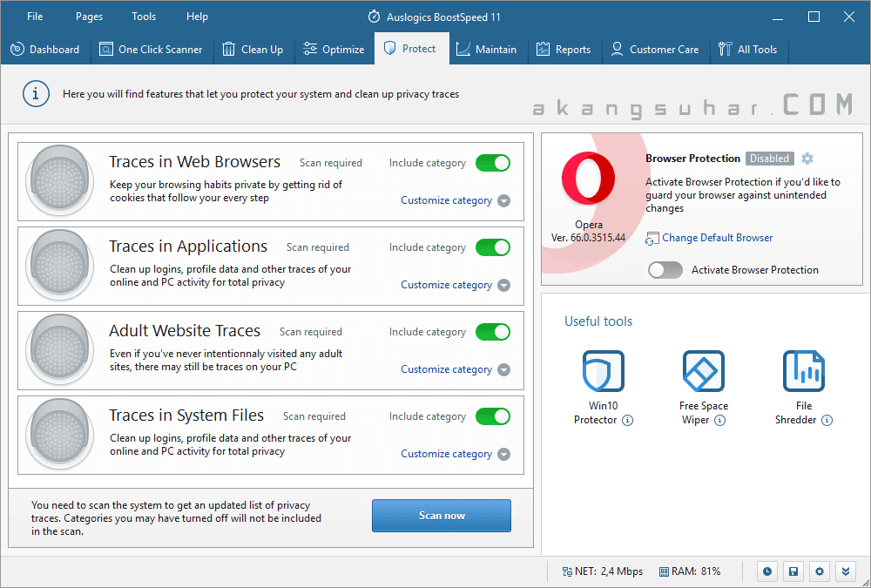Viewport: 871px width, 588px height.
Task: Click the Useful tools heading
Action: 598,321
